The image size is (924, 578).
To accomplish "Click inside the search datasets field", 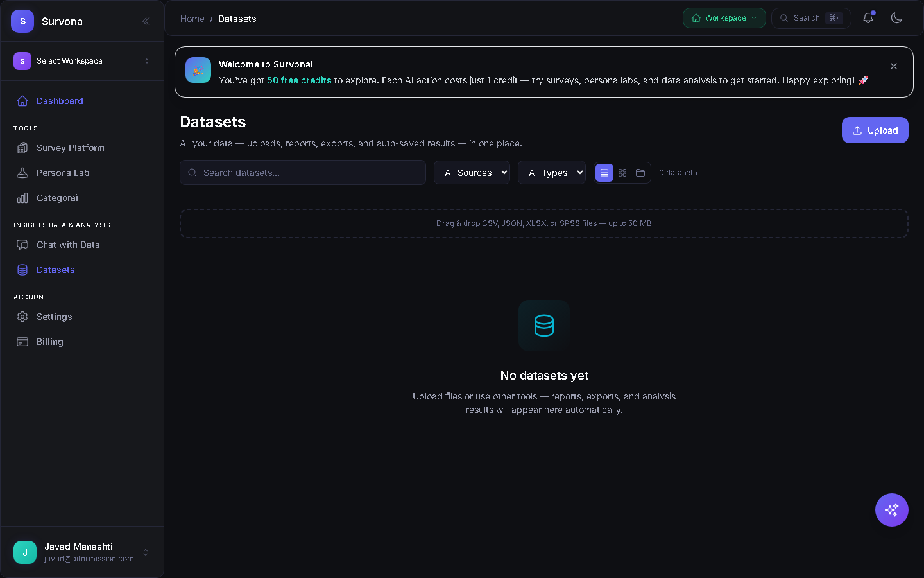I will pos(302,172).
